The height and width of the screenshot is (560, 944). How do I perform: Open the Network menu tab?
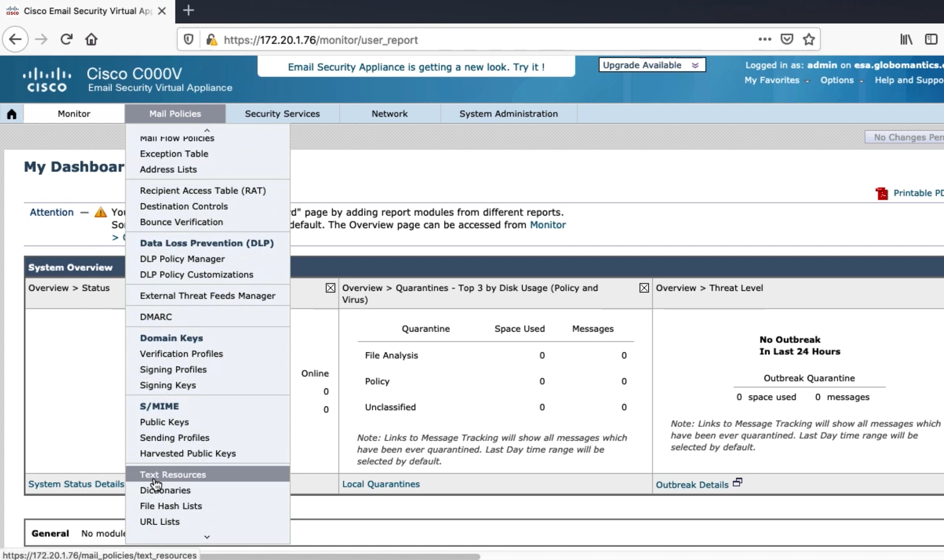click(x=389, y=114)
